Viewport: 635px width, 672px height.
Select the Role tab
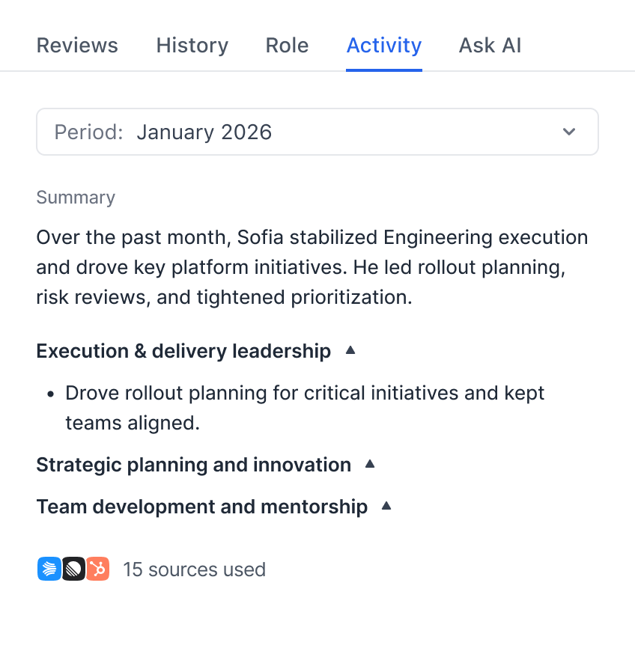tap(287, 46)
